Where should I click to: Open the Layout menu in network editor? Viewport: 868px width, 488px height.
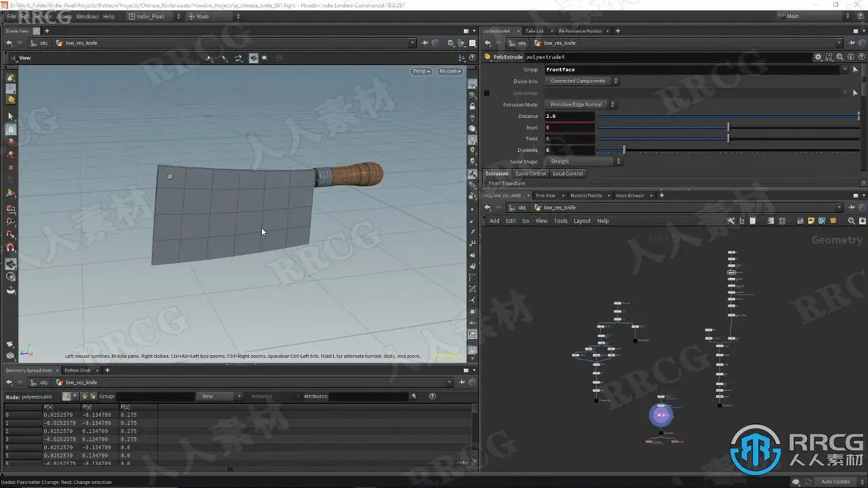[x=582, y=221]
